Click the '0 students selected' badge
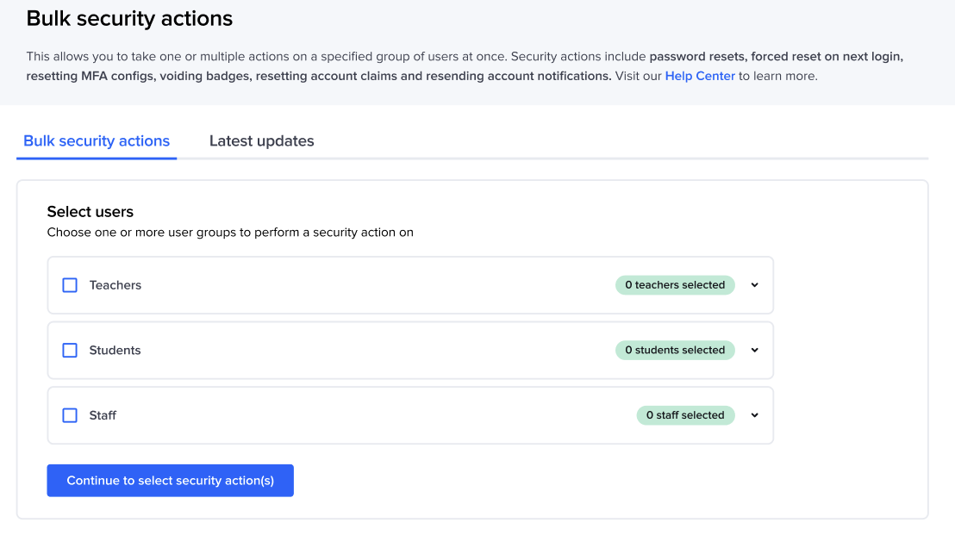955x560 pixels. coord(675,350)
